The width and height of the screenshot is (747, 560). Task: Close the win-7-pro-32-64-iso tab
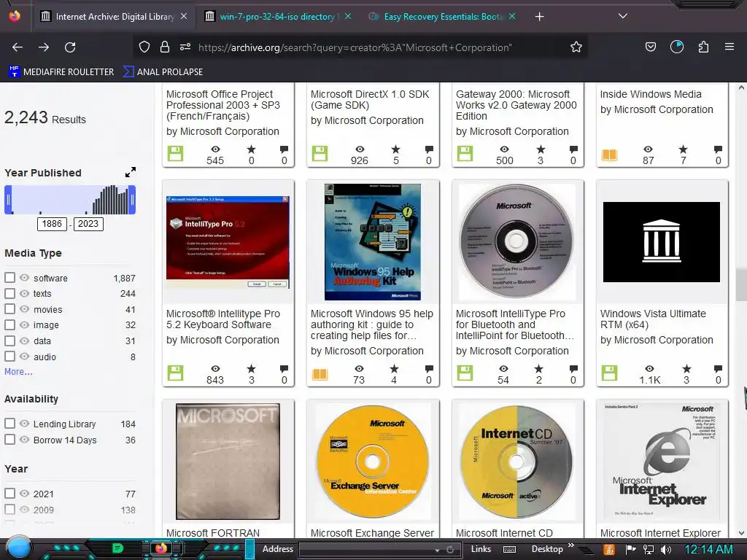[x=348, y=17]
